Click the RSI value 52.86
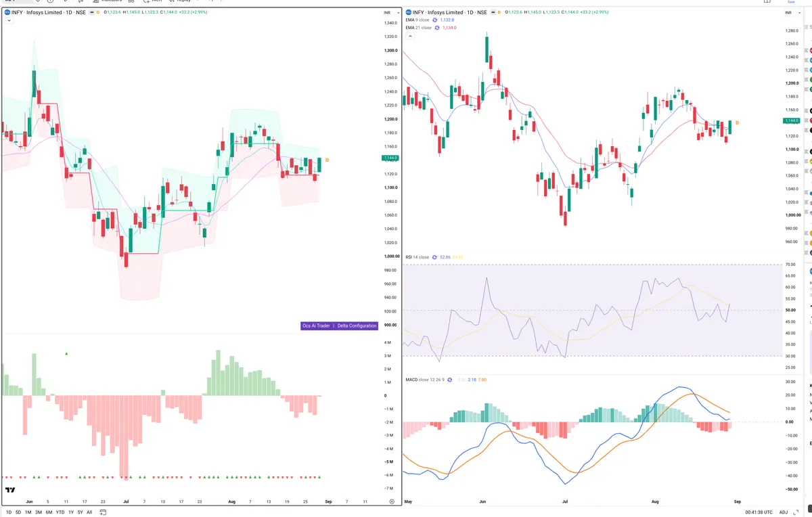This screenshot has height=517, width=812. coord(445,257)
